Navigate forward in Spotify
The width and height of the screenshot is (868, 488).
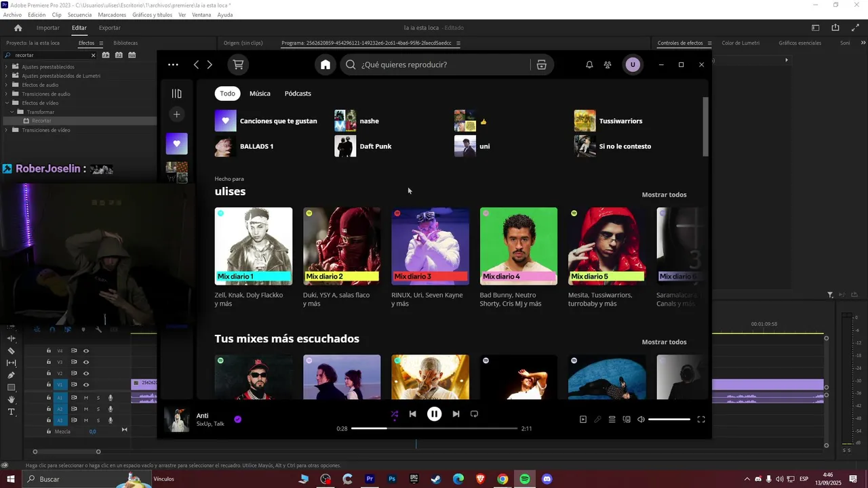[210, 64]
